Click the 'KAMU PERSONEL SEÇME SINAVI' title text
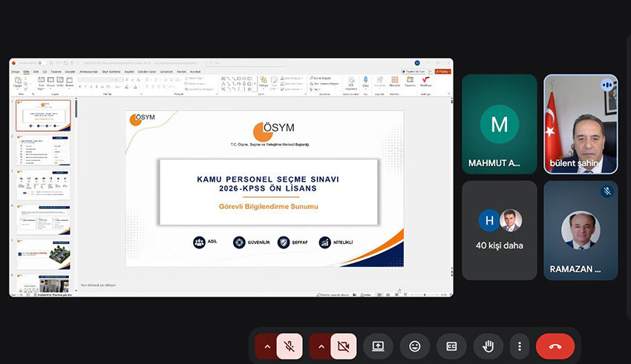 pyautogui.click(x=268, y=179)
